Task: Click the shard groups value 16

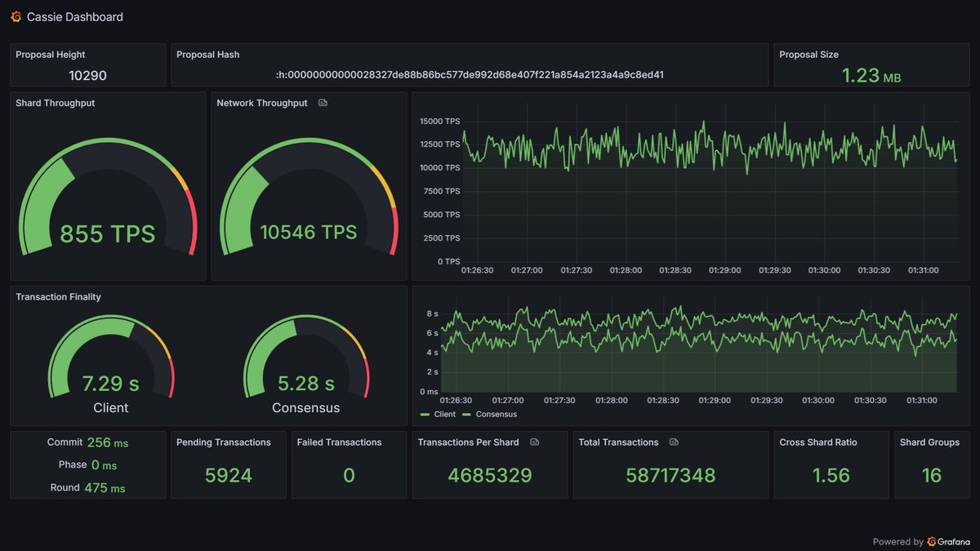Action: 931,475
